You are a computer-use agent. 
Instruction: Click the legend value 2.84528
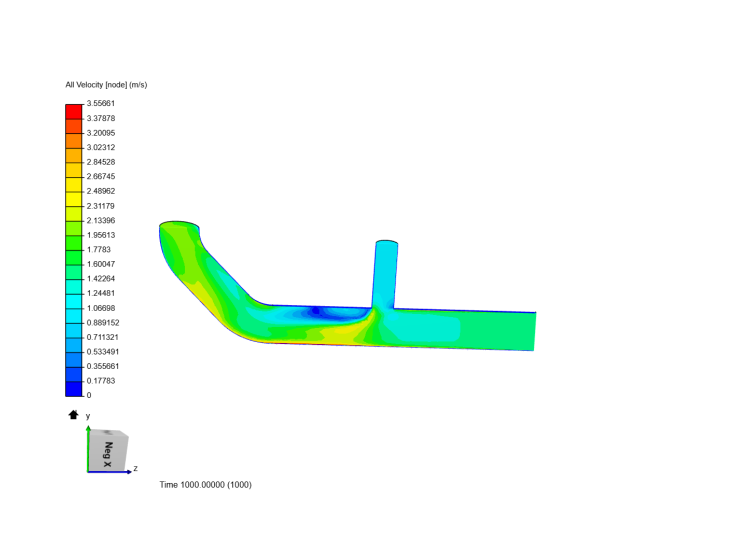coord(101,162)
